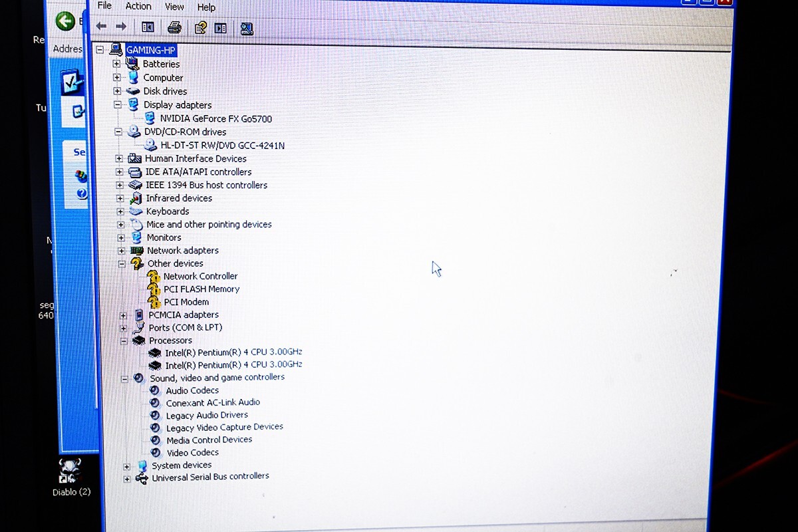Click the PCMCIA adapters category icon
Image resolution: width=798 pixels, height=532 pixels.
click(x=139, y=315)
